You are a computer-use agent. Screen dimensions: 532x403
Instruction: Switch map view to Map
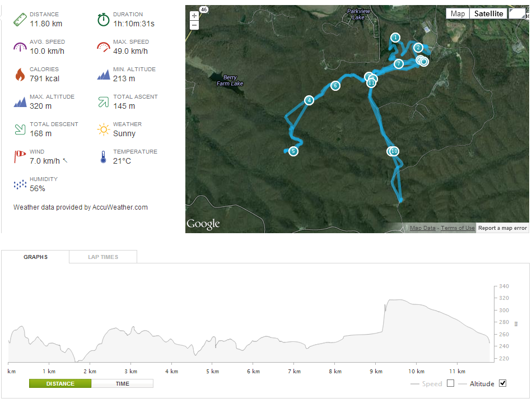tap(458, 13)
